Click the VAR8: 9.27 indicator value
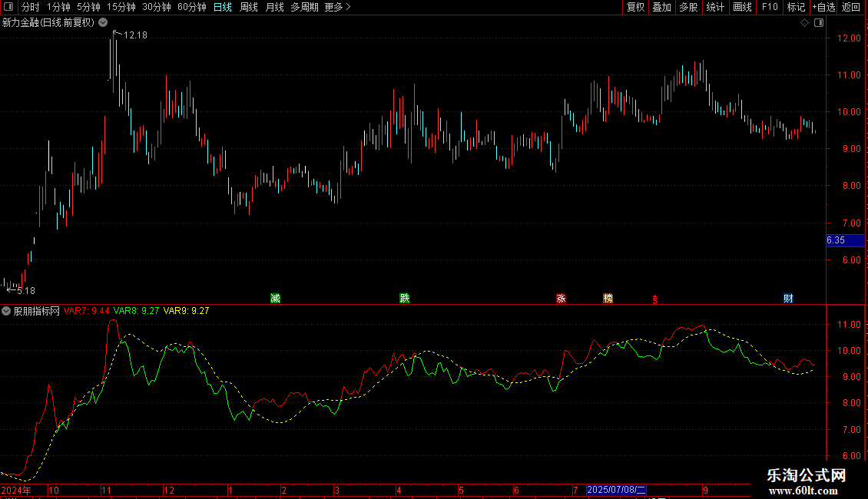This screenshot has width=868, height=499. 136,311
